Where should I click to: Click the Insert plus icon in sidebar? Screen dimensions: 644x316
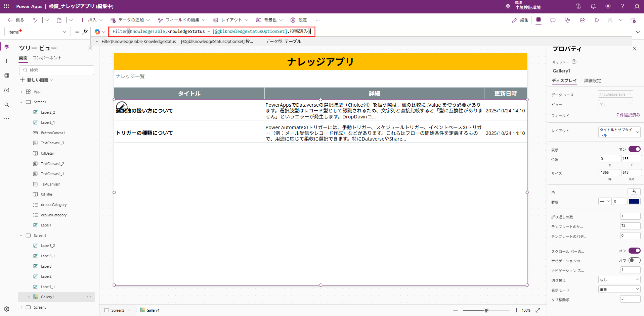pos(7,61)
